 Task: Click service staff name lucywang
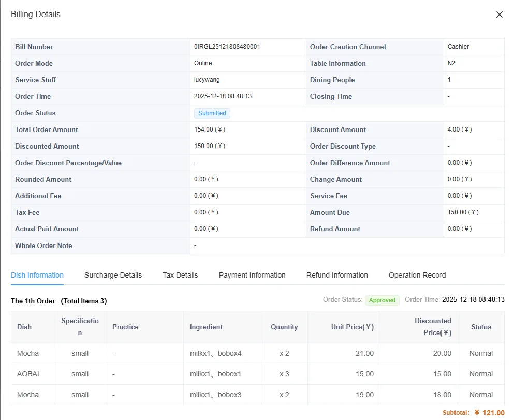click(207, 80)
